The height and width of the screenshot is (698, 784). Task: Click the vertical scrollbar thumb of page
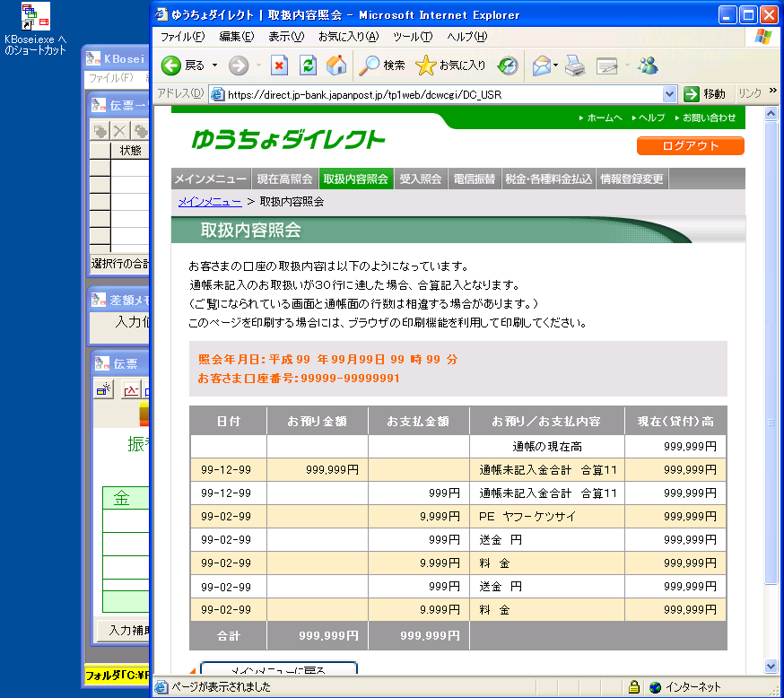click(771, 352)
